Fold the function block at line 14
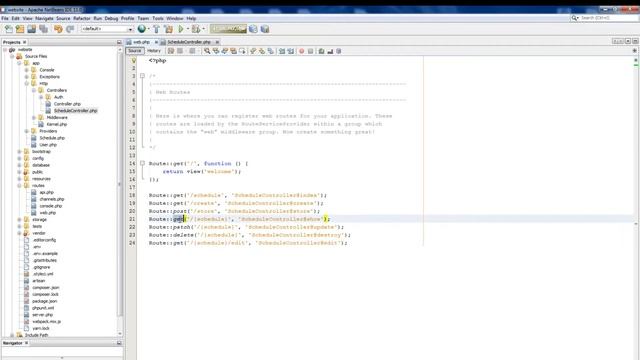Image resolution: width=640 pixels, height=360 pixels. pyautogui.click(x=142, y=163)
